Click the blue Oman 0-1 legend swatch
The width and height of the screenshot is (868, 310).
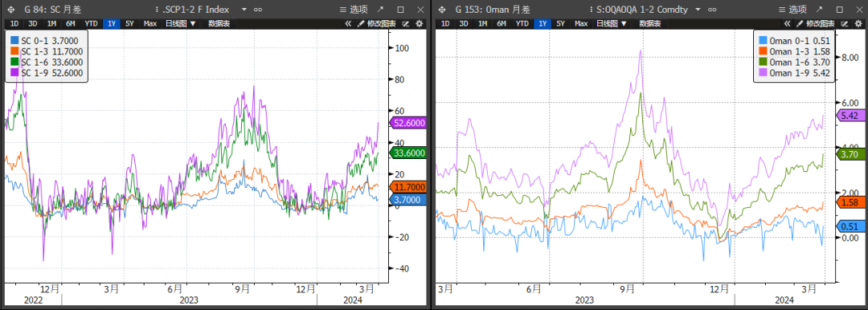point(762,41)
